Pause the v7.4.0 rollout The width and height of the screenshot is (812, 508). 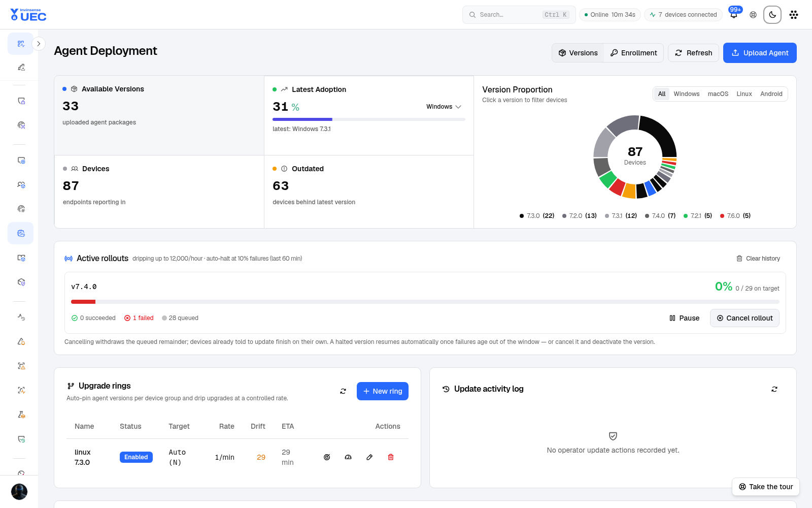pos(684,318)
